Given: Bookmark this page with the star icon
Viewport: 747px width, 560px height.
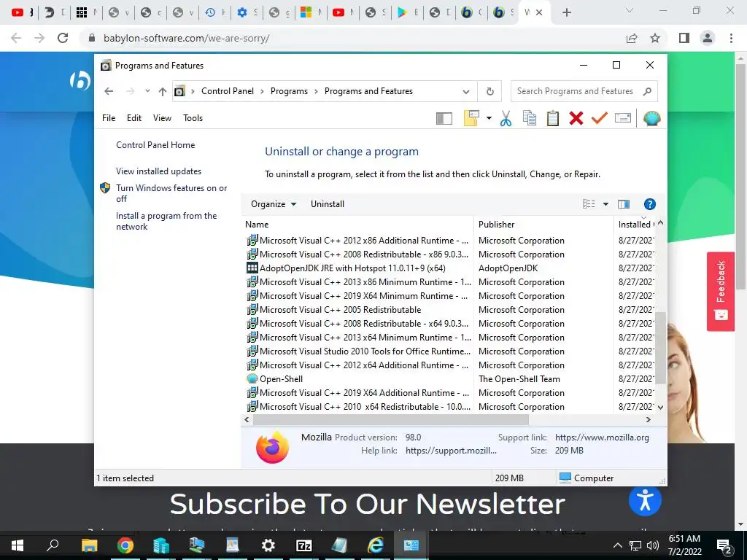Looking at the screenshot, I should coord(655,38).
